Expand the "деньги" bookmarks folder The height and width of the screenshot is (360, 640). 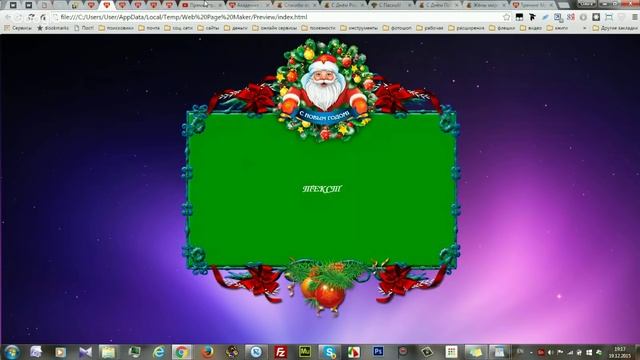tap(236, 28)
